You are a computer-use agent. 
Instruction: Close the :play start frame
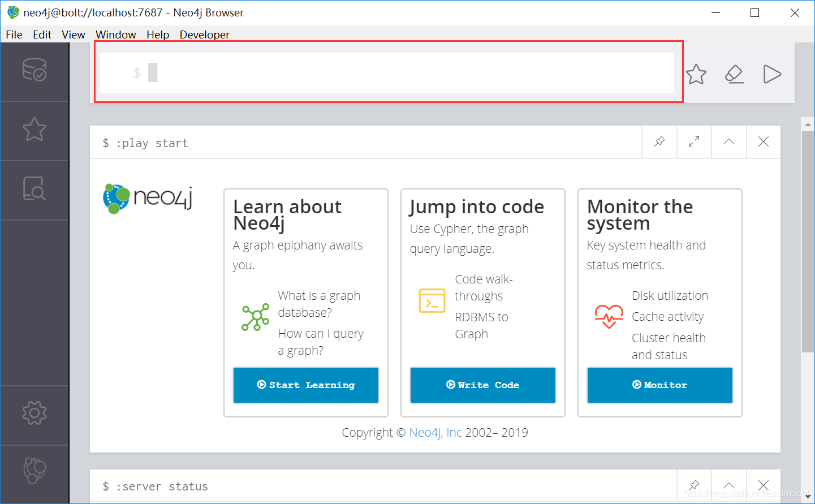point(764,141)
